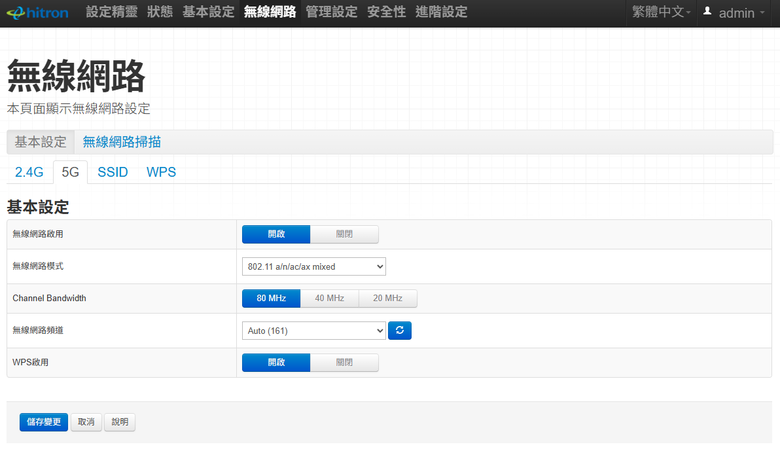
Task: Open the 基本設定 top menu
Action: 208,12
